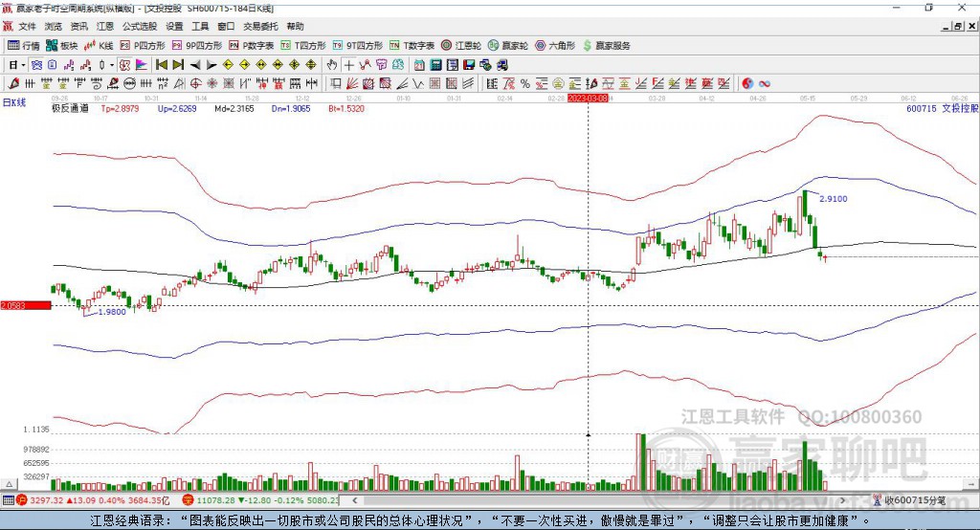Open the 设置 menu
Viewport: 980px width, 530px height.
click(x=174, y=26)
